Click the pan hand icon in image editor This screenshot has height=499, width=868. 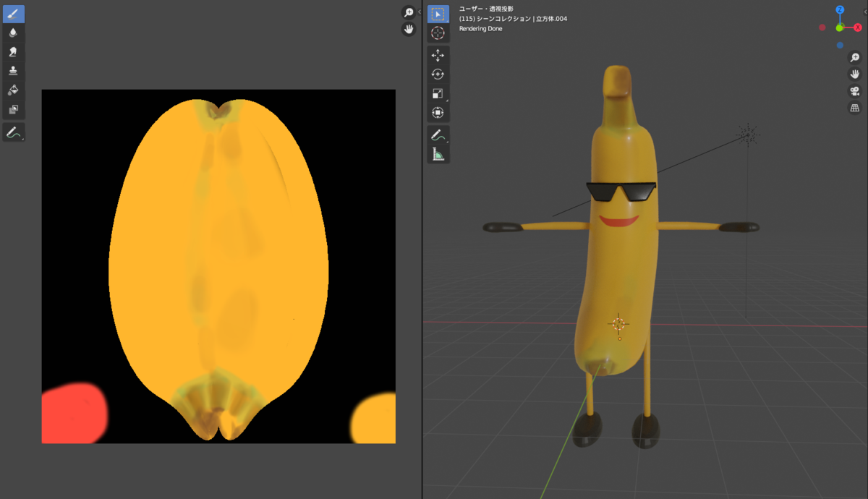tap(409, 29)
